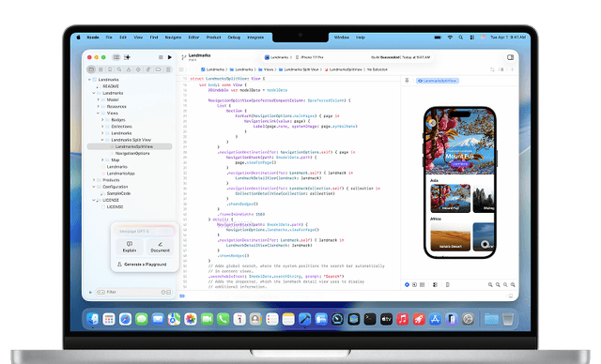Open the File menu

click(109, 38)
